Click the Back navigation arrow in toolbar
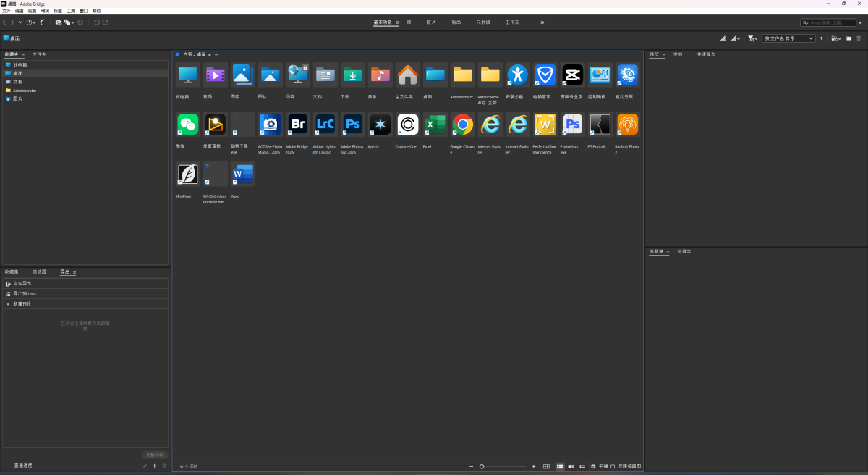The height and width of the screenshot is (475, 868). click(x=5, y=22)
